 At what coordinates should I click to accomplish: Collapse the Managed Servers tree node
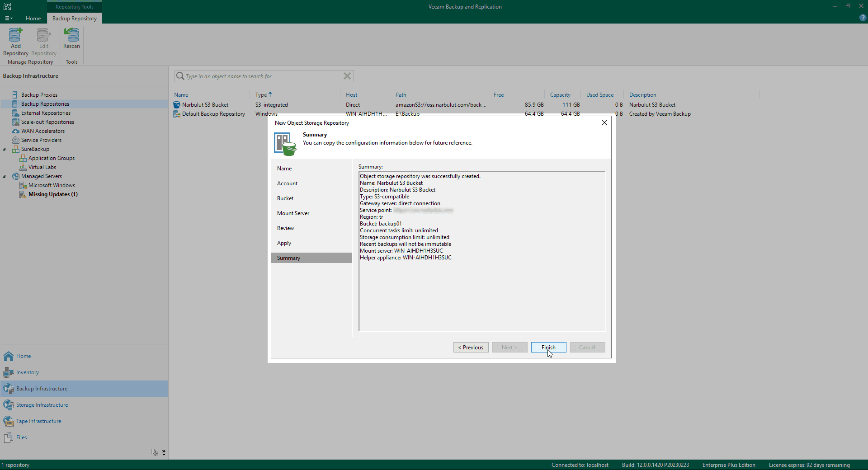[5, 176]
